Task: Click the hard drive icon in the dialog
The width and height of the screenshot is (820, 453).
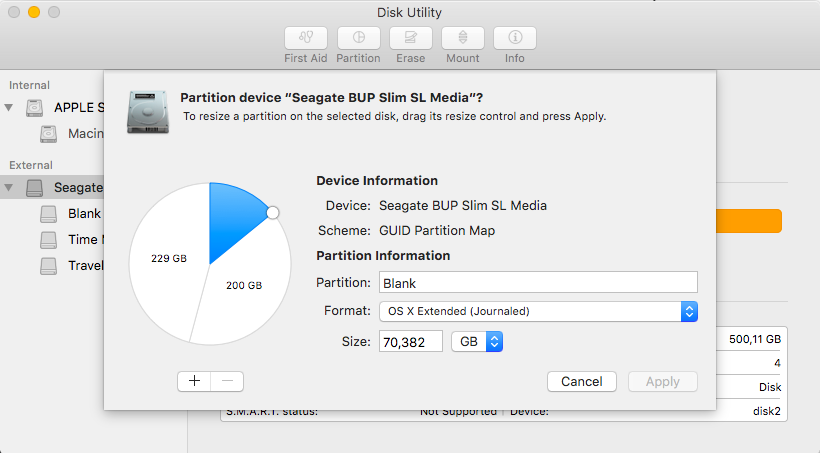Action: (x=148, y=111)
